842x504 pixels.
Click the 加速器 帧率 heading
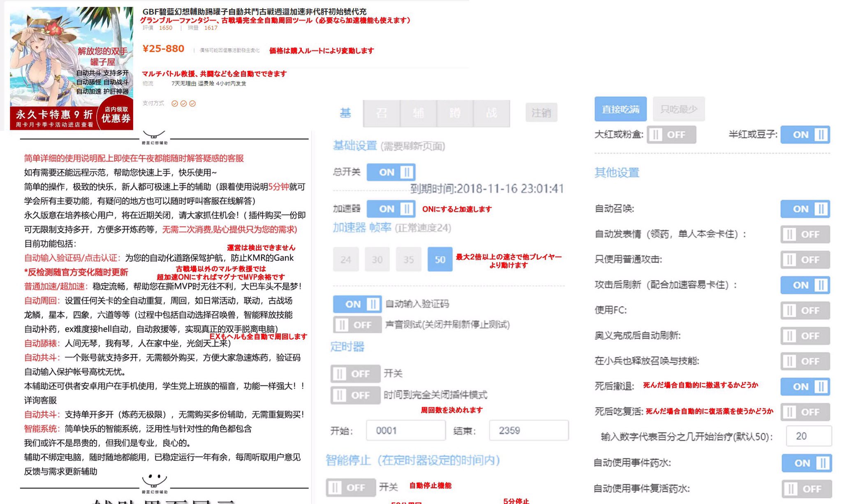coord(362,227)
